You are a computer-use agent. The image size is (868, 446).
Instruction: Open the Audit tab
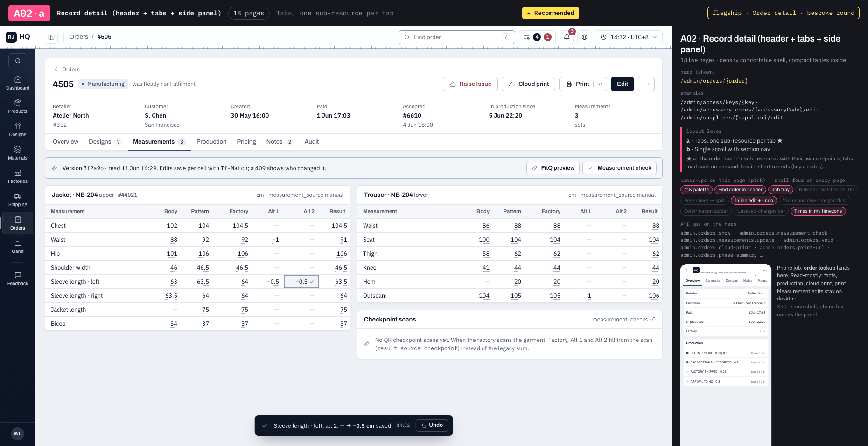tap(312, 142)
